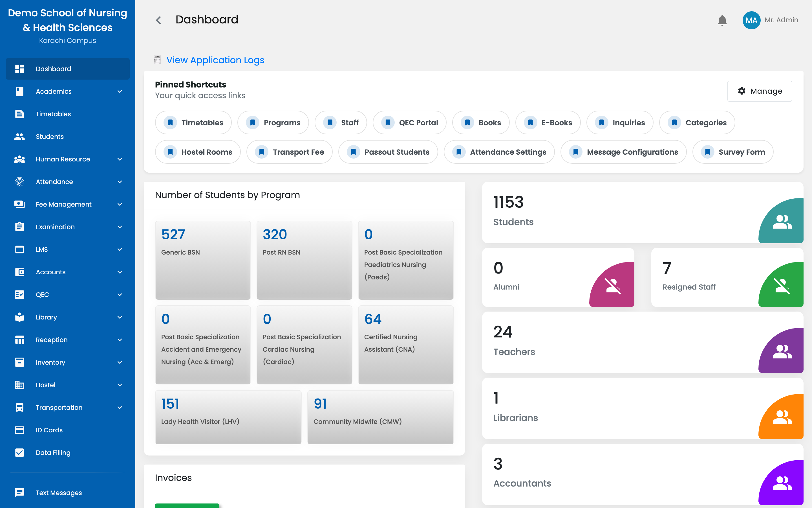Image resolution: width=812 pixels, height=508 pixels.
Task: Expand the Reception chevron
Action: [120, 340]
